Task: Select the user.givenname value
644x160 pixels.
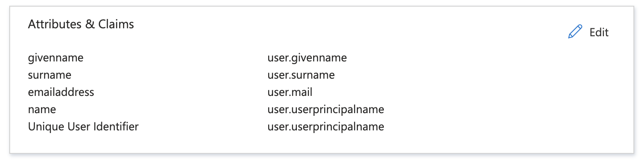Action: (307, 57)
